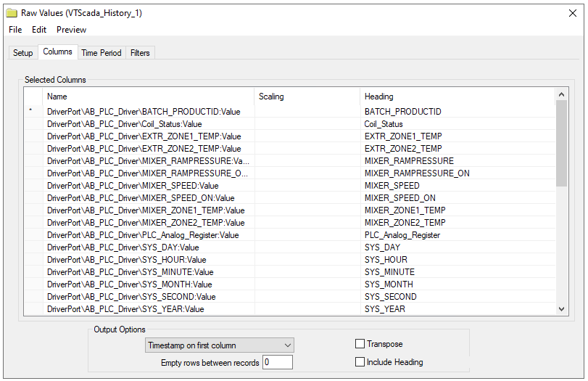Open the Preview menu
The height and width of the screenshot is (381, 588).
(71, 30)
